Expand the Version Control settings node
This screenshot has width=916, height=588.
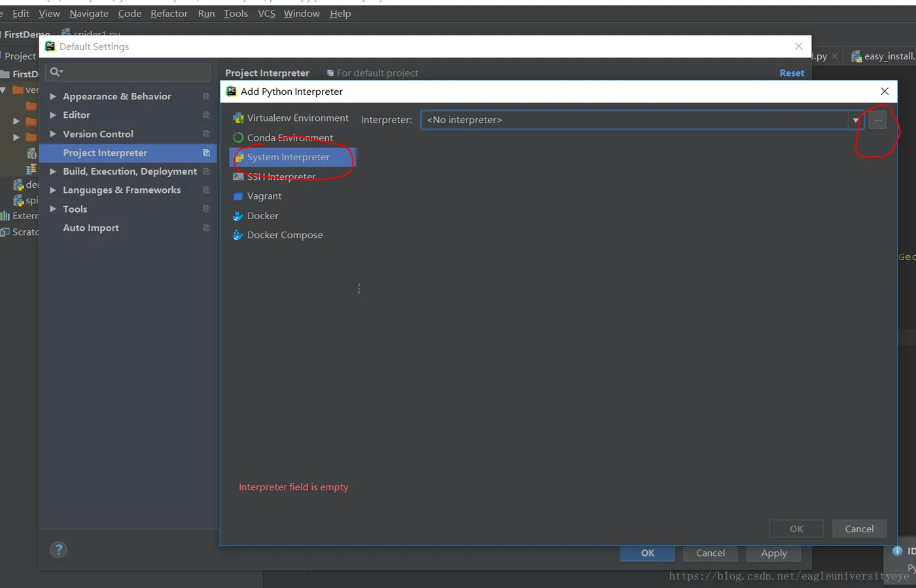53,134
